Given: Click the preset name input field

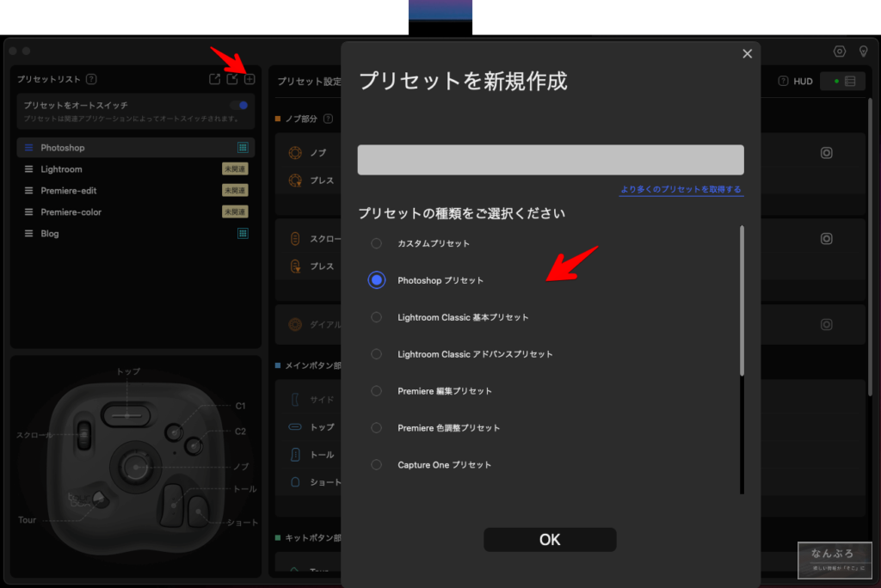Looking at the screenshot, I should pyautogui.click(x=551, y=160).
